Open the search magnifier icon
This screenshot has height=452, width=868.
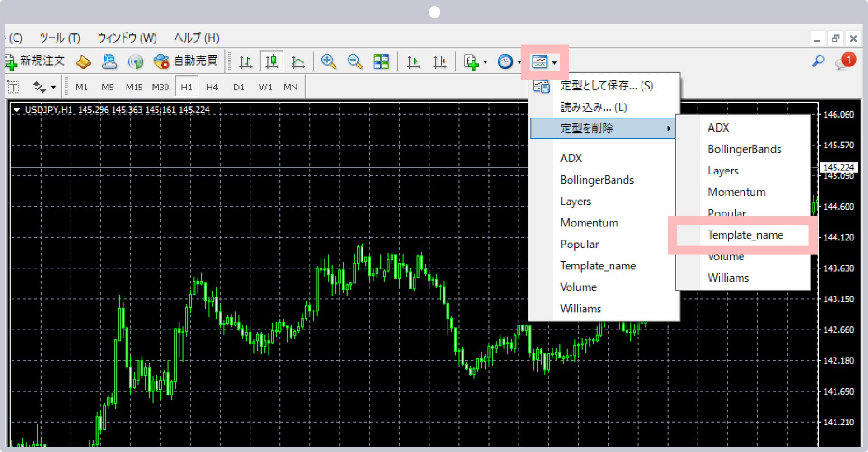click(818, 61)
